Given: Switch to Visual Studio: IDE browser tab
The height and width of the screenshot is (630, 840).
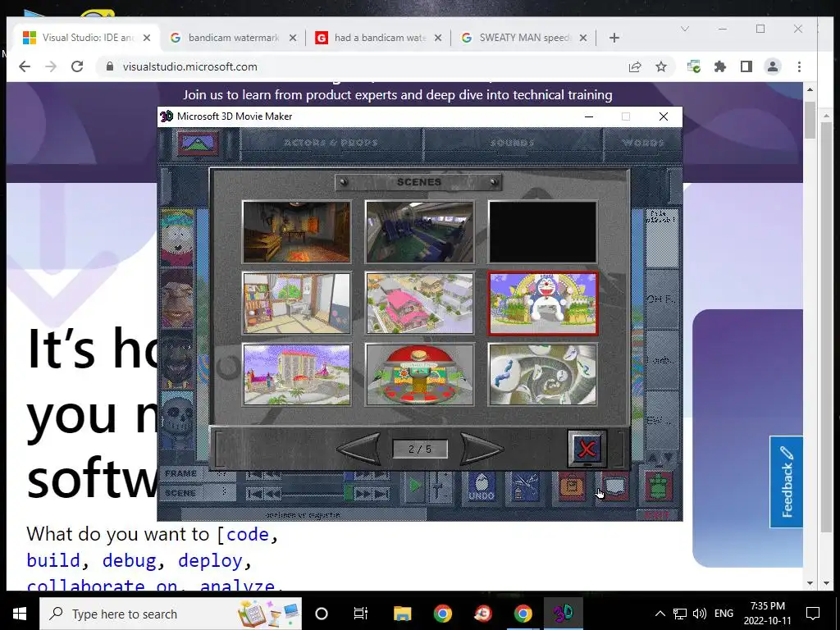Looking at the screenshot, I should 87,38.
